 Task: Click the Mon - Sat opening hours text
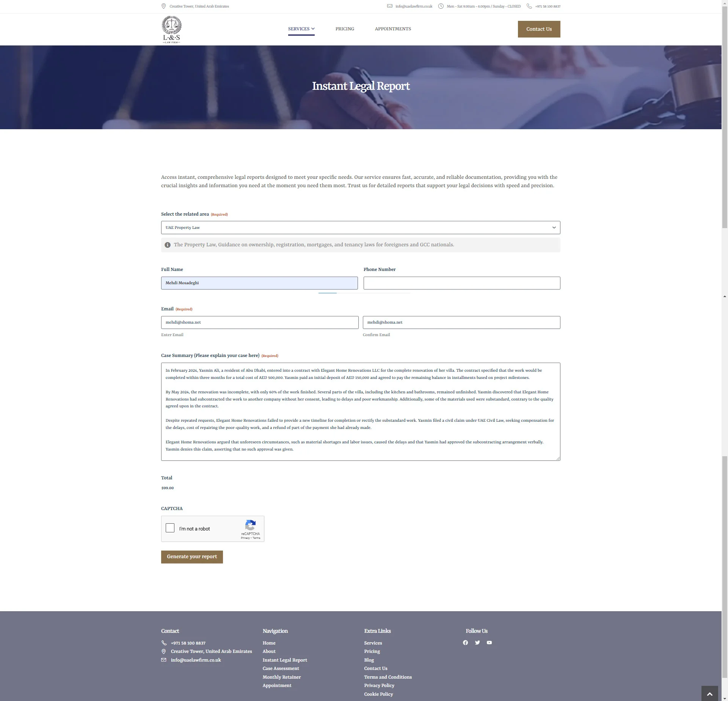click(483, 6)
